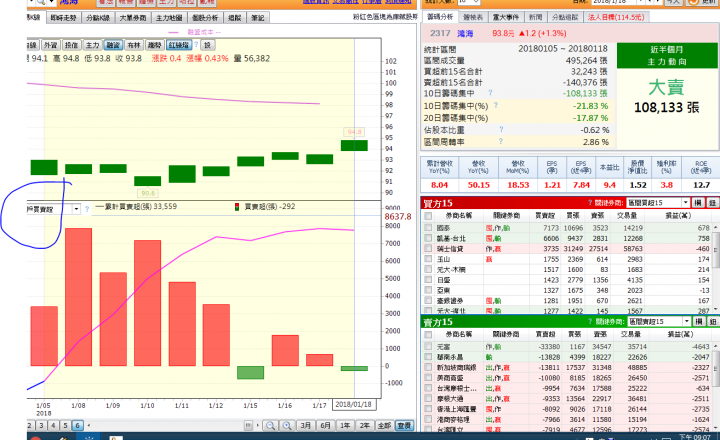The width and height of the screenshot is (720, 440).
Task: Open help icon next to 買賣超 dropdown
Action: [x=87, y=209]
